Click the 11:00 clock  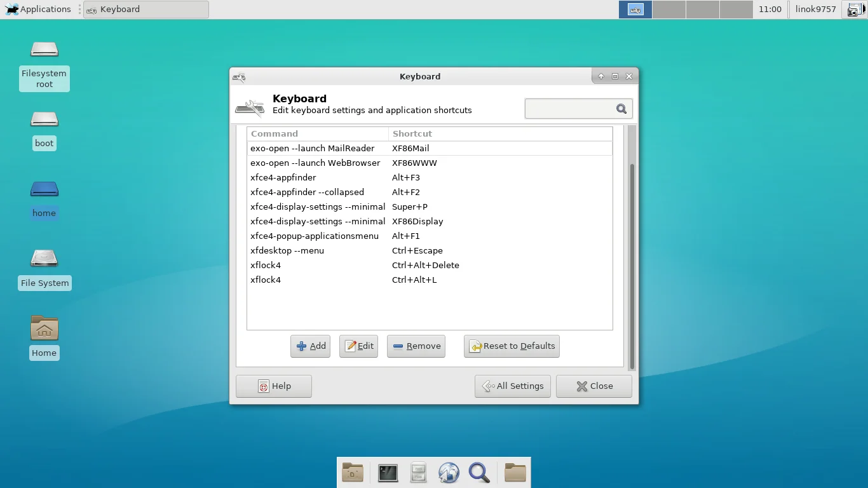pyautogui.click(x=770, y=10)
